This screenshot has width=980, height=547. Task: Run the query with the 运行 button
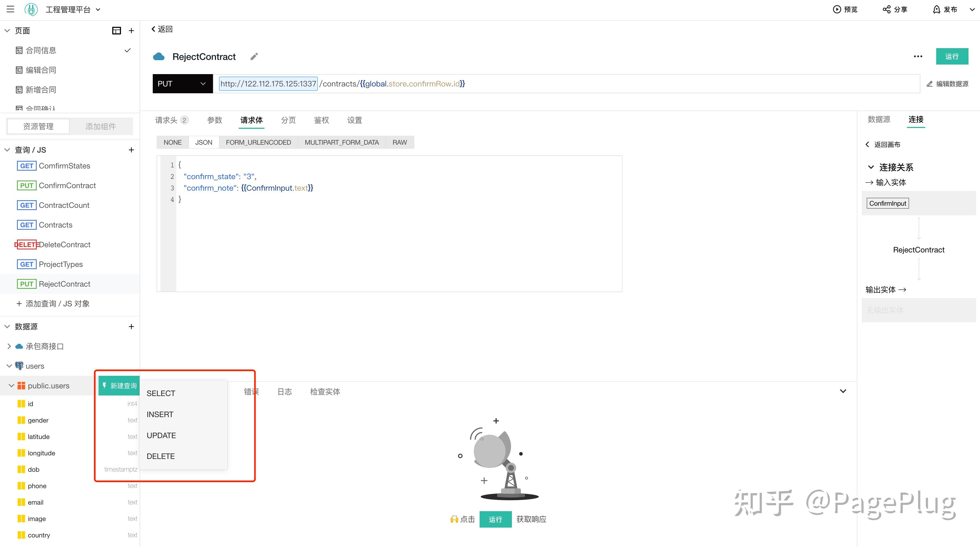coord(952,56)
